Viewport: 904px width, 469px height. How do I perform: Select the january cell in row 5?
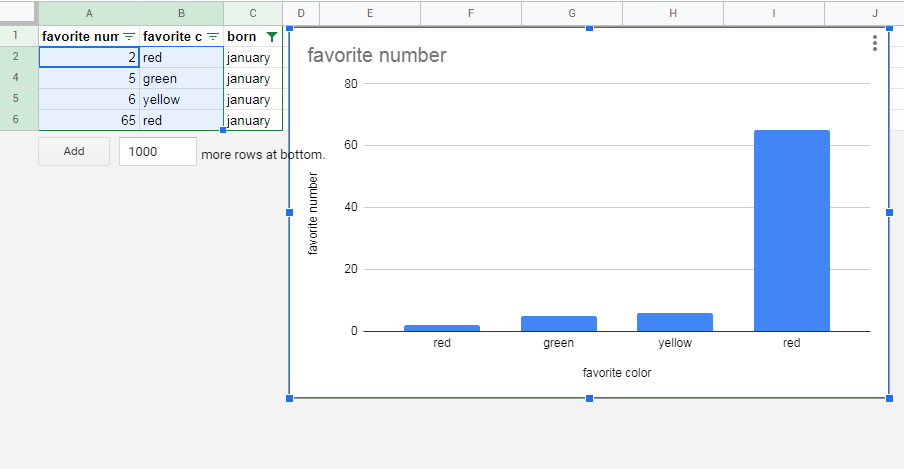253,99
